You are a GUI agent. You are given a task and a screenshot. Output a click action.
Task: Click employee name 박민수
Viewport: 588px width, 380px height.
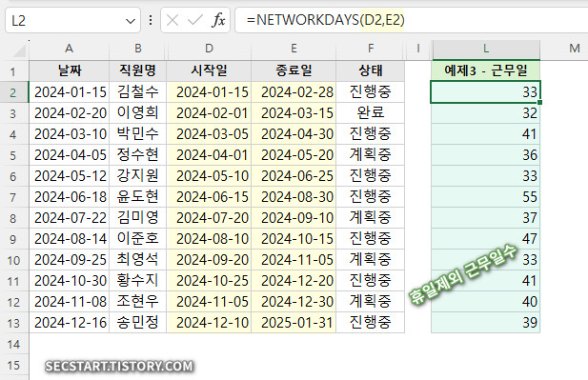[x=137, y=133]
